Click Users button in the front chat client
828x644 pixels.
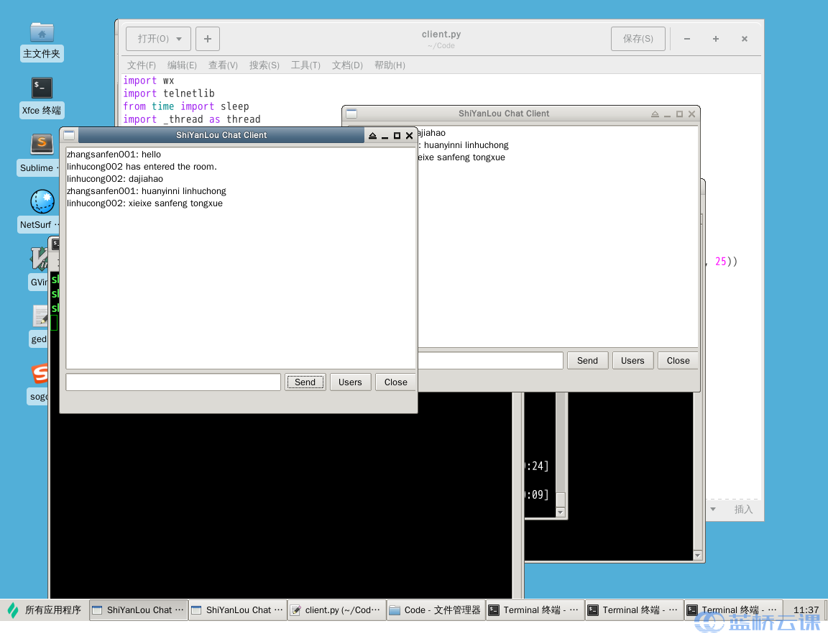tap(350, 382)
